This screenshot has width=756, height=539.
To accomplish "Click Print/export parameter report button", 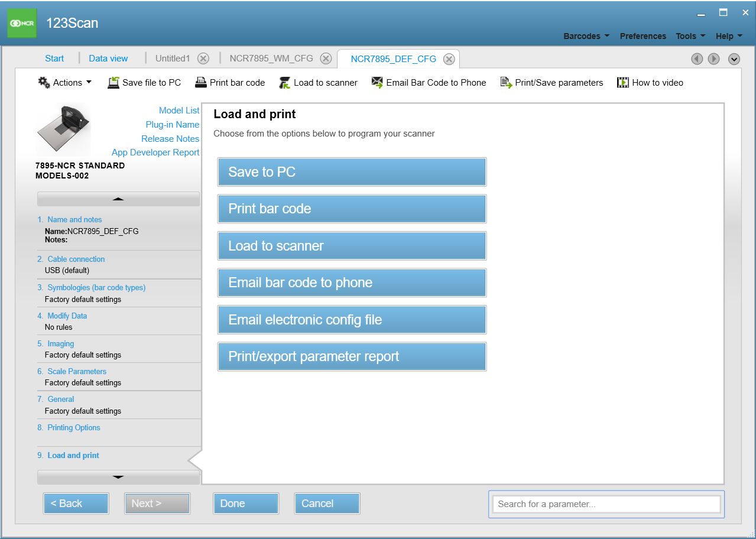I will click(352, 356).
